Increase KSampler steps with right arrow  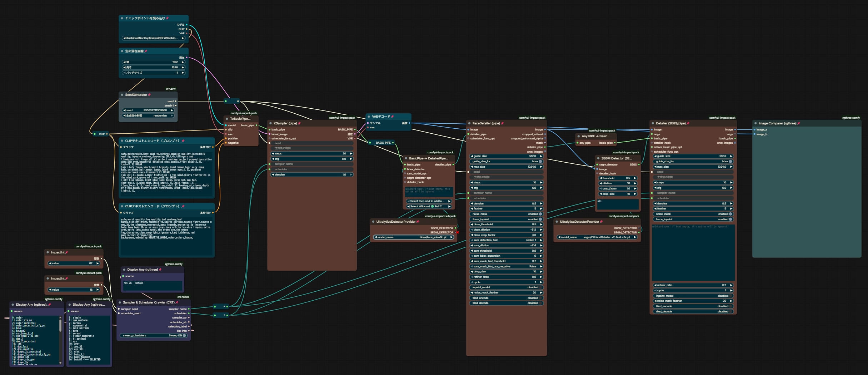[351, 154]
